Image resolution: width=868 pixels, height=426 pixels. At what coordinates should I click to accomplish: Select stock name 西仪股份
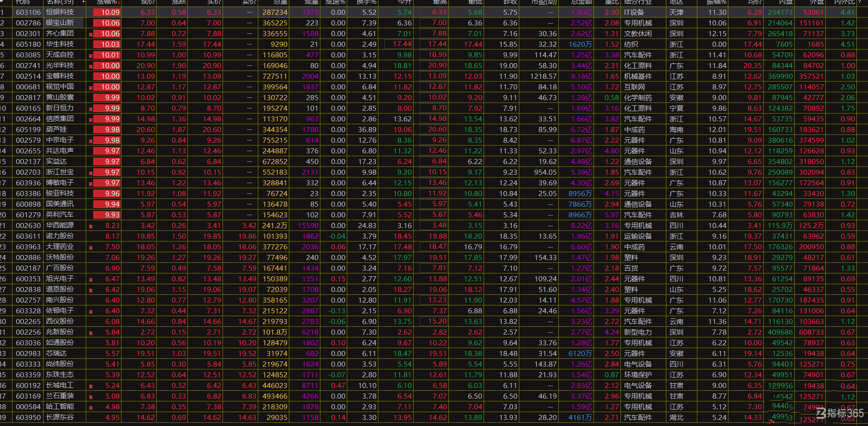60,321
